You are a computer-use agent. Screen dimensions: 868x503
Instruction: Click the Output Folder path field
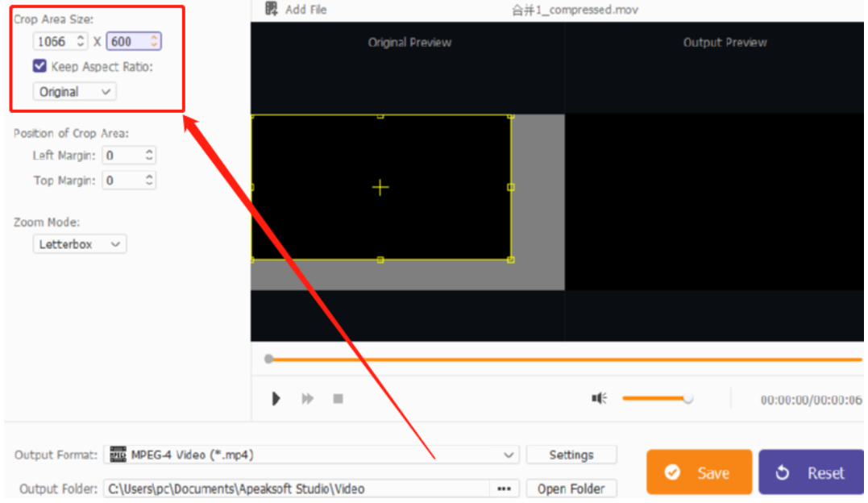tap(297, 488)
